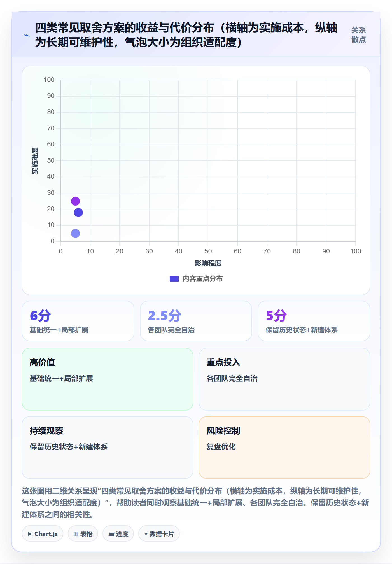This screenshot has width=392, height=564.
Task: Click the 实施难度 vertical axis title
Action: [x=35, y=161]
